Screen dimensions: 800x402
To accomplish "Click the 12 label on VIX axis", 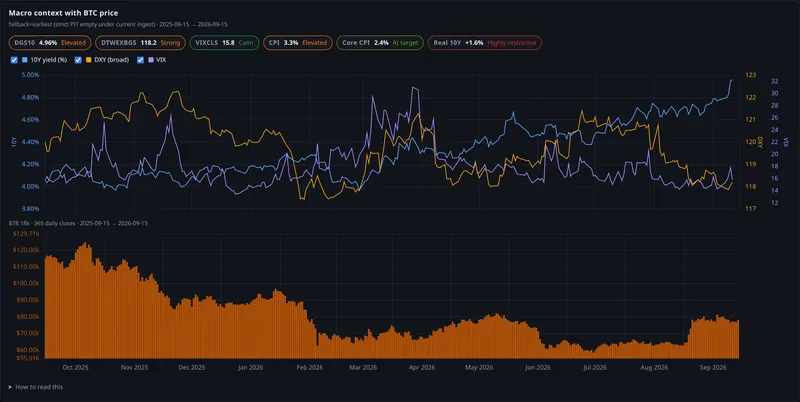I will pos(774,203).
